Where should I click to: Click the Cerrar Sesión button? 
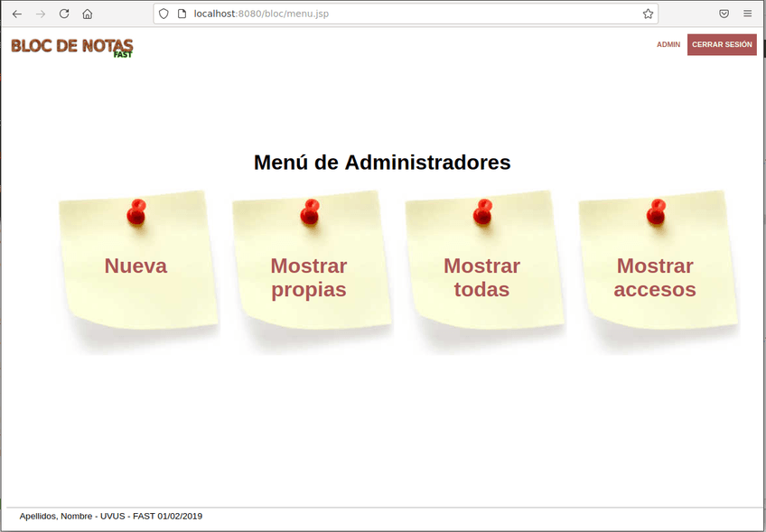pos(722,44)
